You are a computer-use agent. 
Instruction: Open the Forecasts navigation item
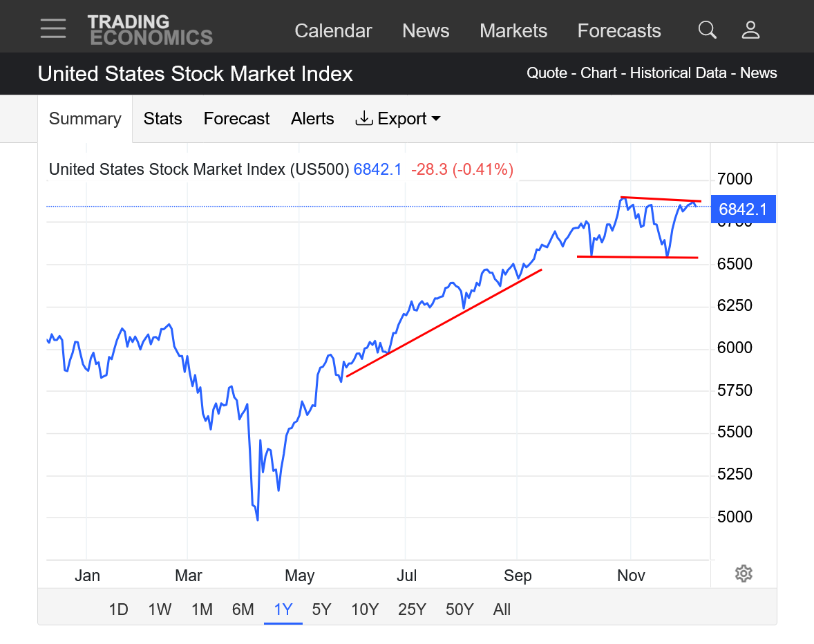pyautogui.click(x=619, y=31)
